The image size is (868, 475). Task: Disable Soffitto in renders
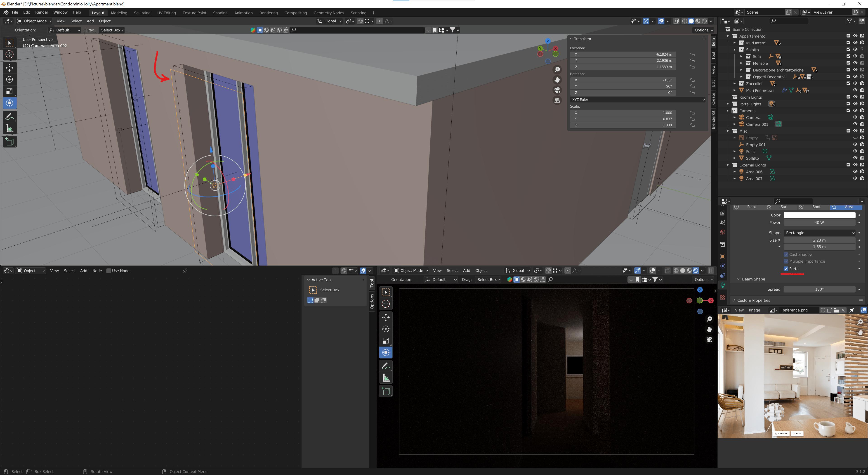pos(862,158)
